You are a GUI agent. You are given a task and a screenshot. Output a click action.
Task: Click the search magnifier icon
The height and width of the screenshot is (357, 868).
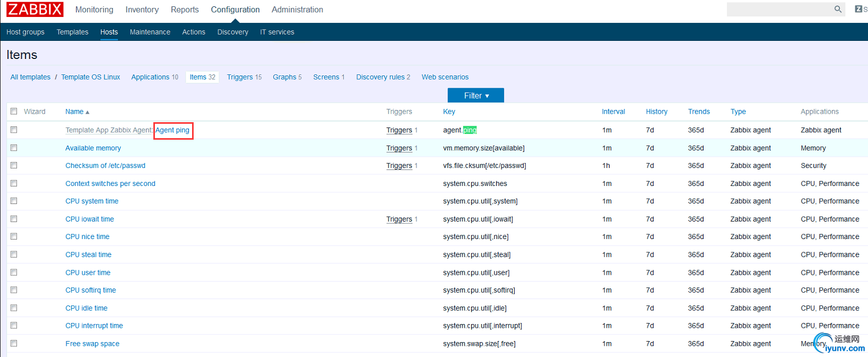tap(838, 9)
